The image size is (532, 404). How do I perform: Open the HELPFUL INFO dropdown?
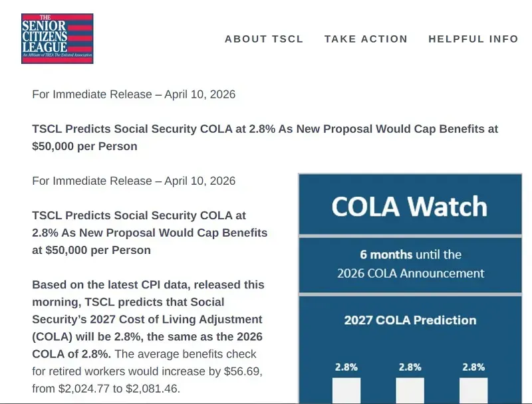(x=473, y=39)
